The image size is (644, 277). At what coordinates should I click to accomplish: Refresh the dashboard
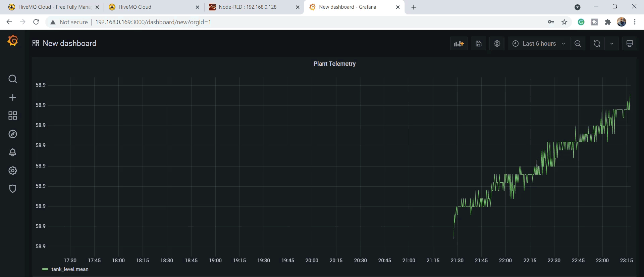[x=597, y=44]
